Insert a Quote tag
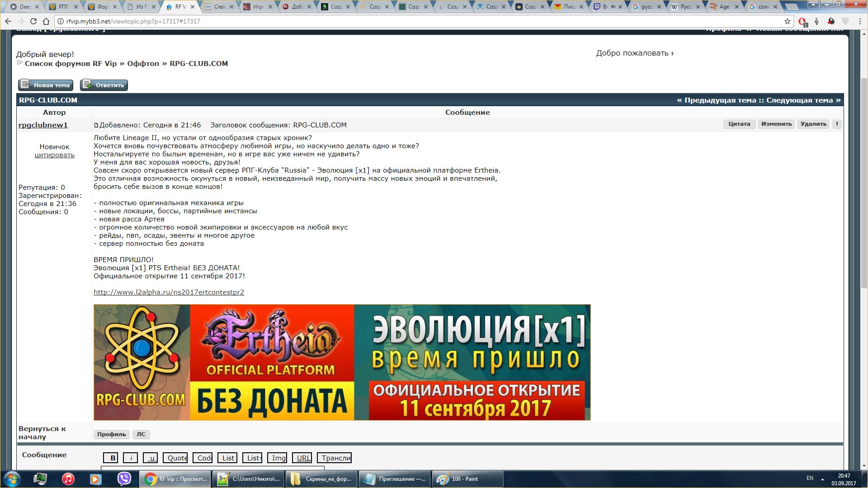The image size is (868, 488). (x=175, y=458)
